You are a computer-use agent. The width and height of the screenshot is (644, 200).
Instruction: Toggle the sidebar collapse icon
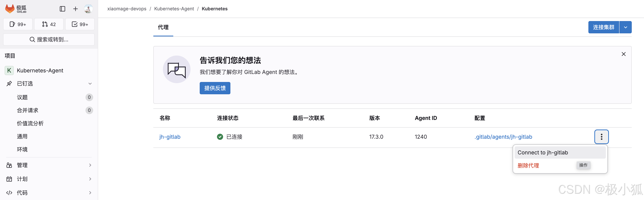coord(62,9)
